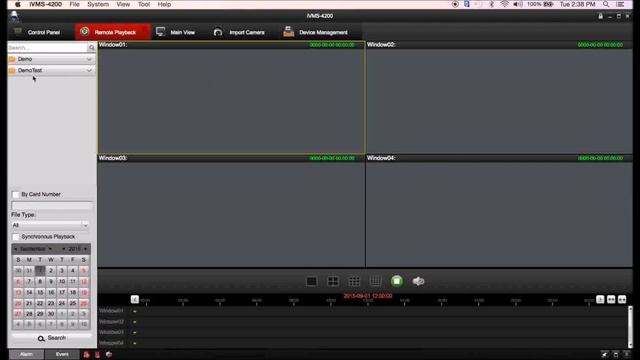The image size is (640, 360).
Task: Click the Bluetooth icon in menu bar
Action: click(x=491, y=4)
